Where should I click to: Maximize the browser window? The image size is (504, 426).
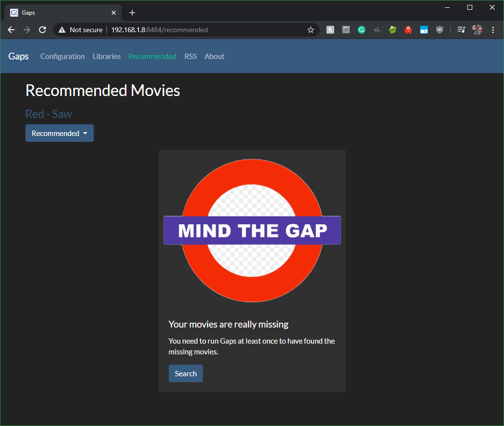pyautogui.click(x=470, y=7)
